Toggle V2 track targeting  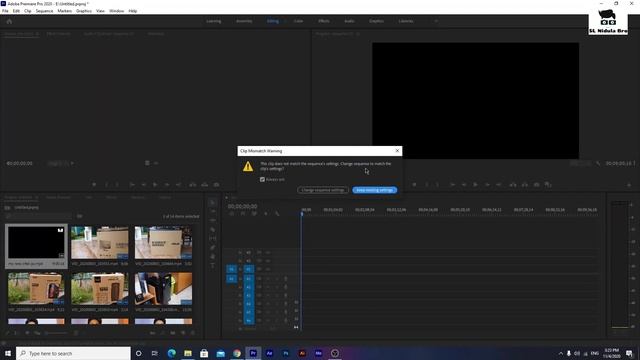click(249, 260)
